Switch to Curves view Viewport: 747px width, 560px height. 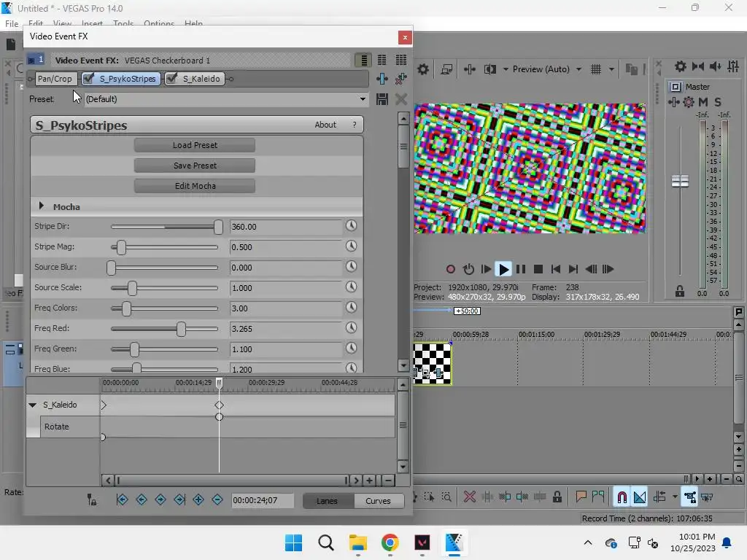click(x=379, y=501)
